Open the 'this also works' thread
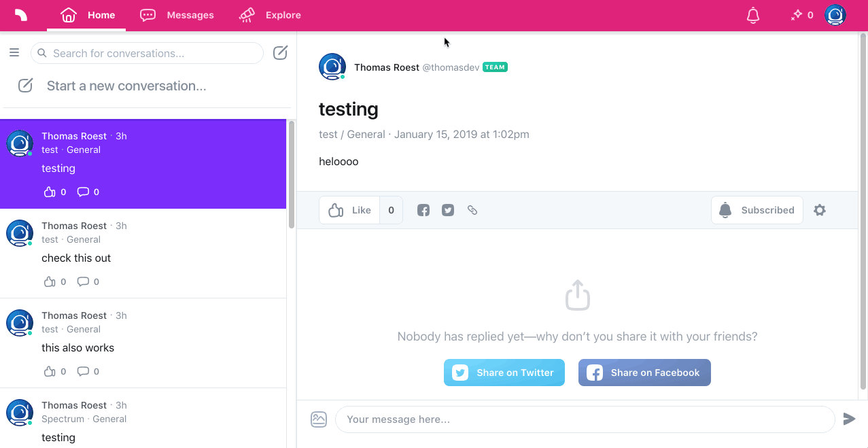 (x=143, y=343)
